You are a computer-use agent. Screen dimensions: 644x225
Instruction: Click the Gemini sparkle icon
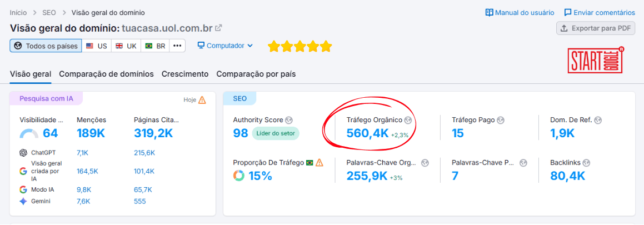coord(23,202)
